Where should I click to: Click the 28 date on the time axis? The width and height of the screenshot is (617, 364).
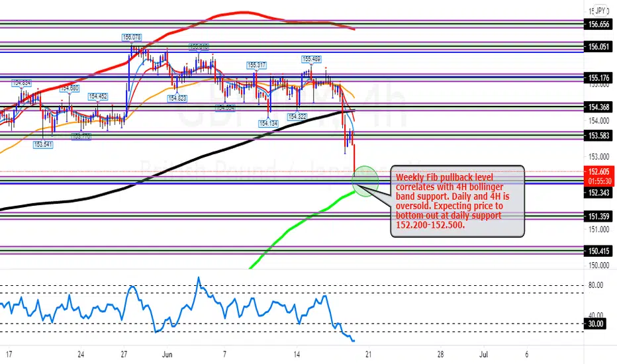440,355
